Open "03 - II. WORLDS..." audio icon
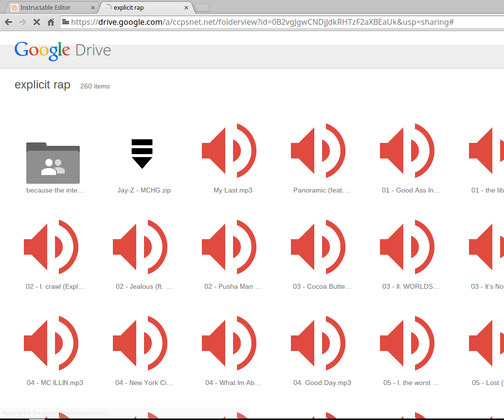This screenshot has height=420, width=504. tap(407, 246)
